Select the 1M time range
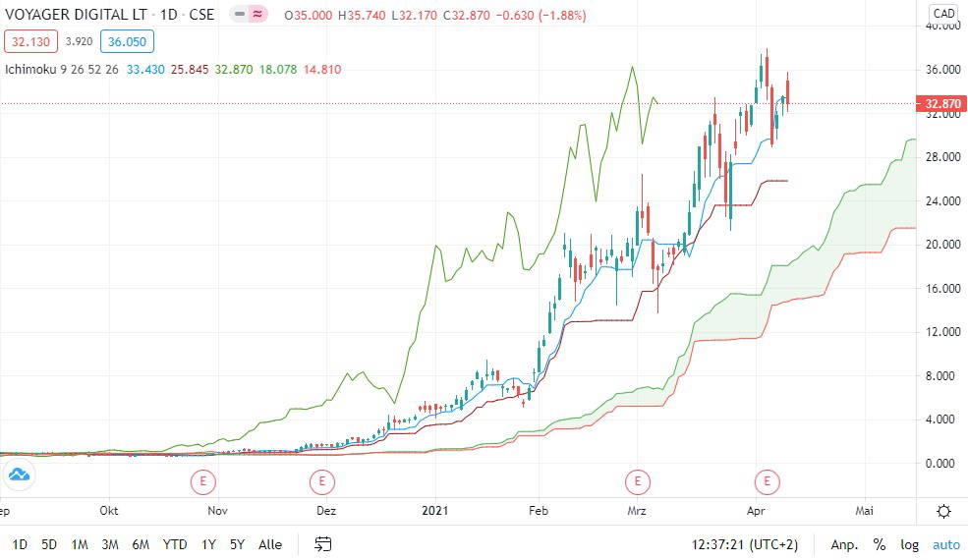 [80, 544]
